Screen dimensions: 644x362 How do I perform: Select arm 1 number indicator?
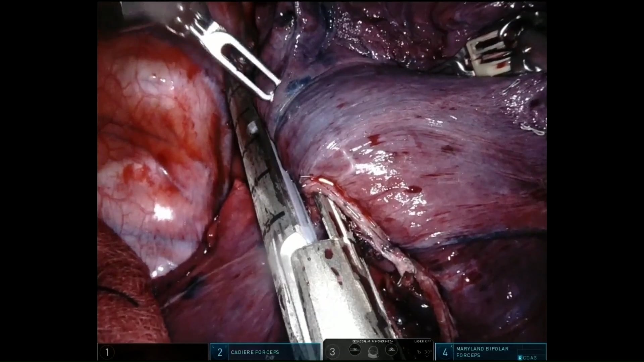(x=107, y=352)
